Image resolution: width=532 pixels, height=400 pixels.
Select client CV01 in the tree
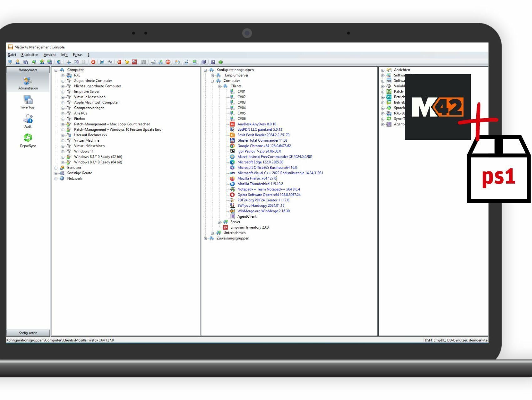241,92
